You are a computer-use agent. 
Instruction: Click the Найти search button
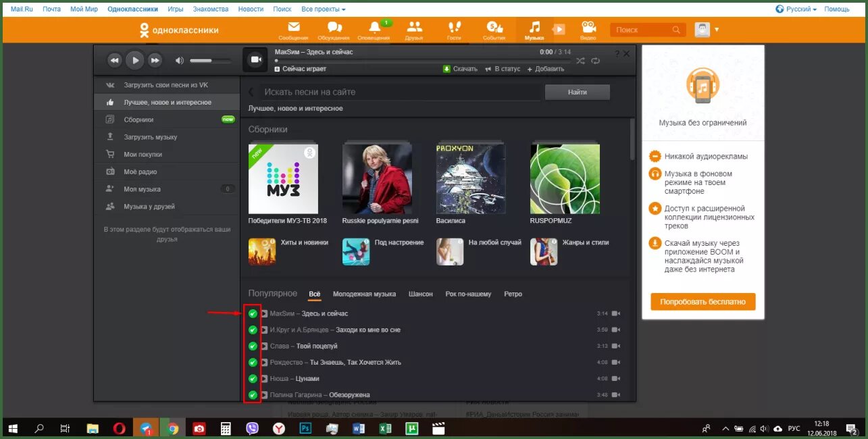click(x=578, y=92)
